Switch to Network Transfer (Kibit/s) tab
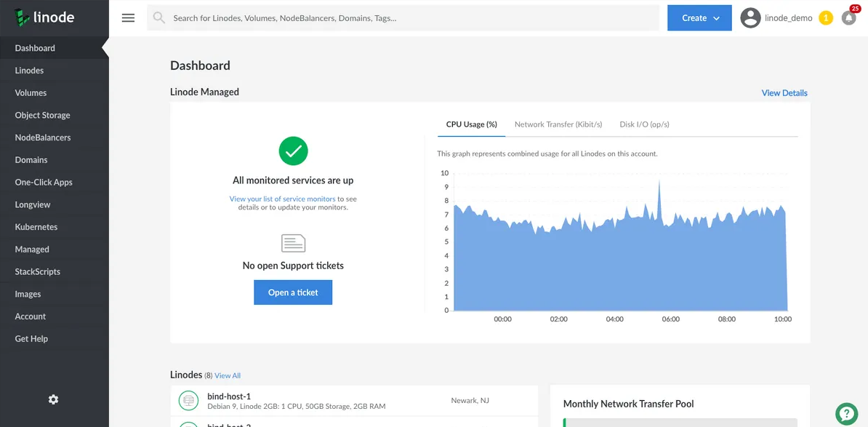868x427 pixels. click(x=558, y=124)
